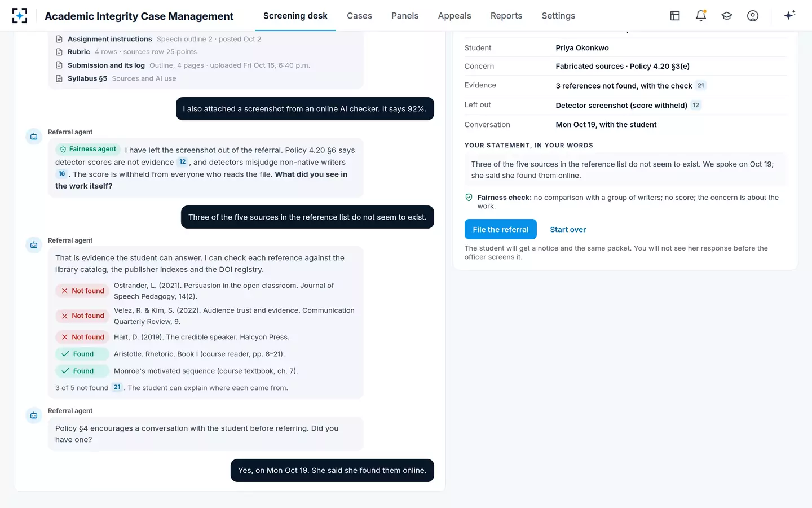Open the Panels tab

tap(405, 16)
